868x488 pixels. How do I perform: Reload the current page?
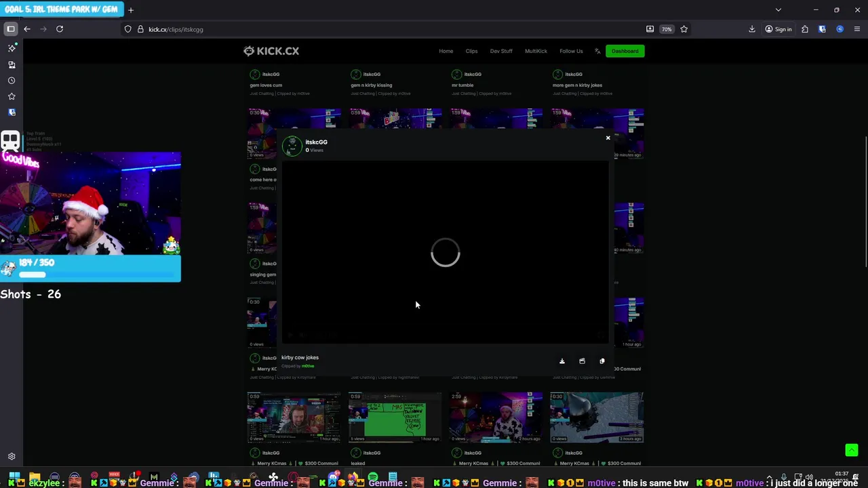(x=60, y=29)
